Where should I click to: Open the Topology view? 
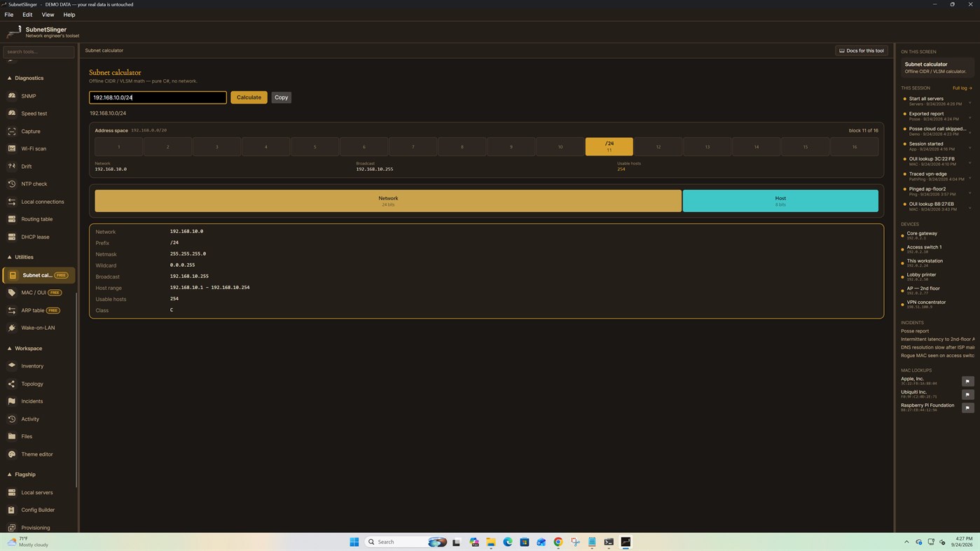coord(39,384)
